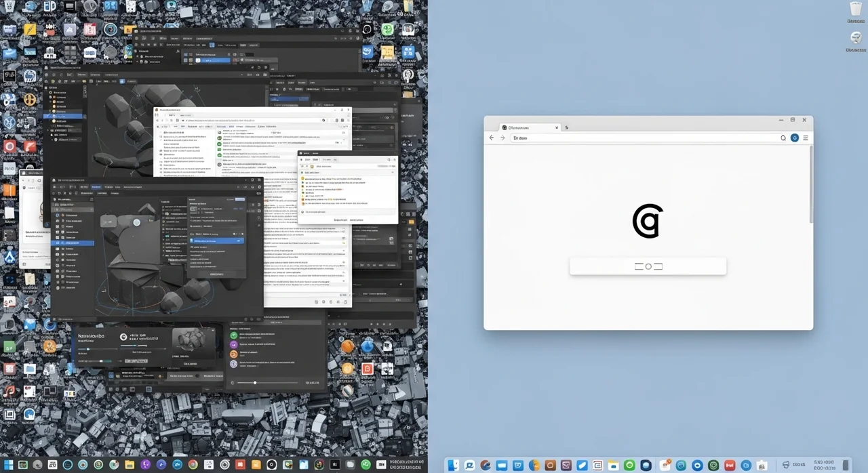This screenshot has width=868, height=473.
Task: Close the current browser tab
Action: pos(557,127)
